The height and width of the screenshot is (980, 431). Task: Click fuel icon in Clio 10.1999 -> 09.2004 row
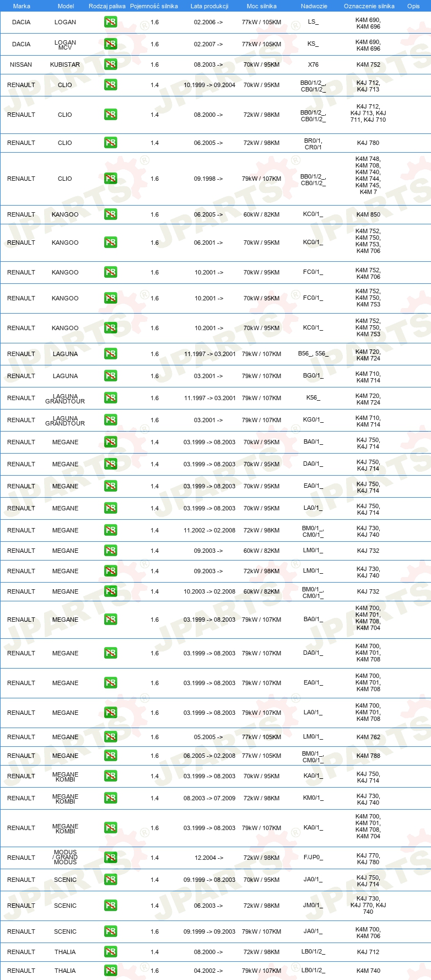[110, 85]
